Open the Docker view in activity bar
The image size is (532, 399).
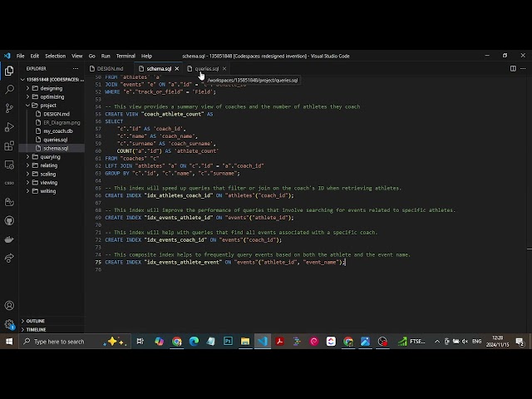click(9, 239)
